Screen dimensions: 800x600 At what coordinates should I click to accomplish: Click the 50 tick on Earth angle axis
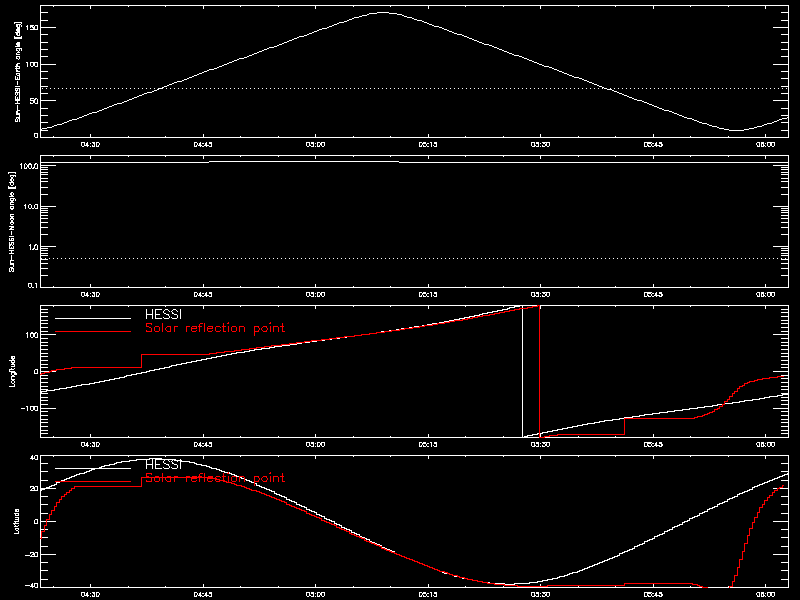pyautogui.click(x=34, y=101)
